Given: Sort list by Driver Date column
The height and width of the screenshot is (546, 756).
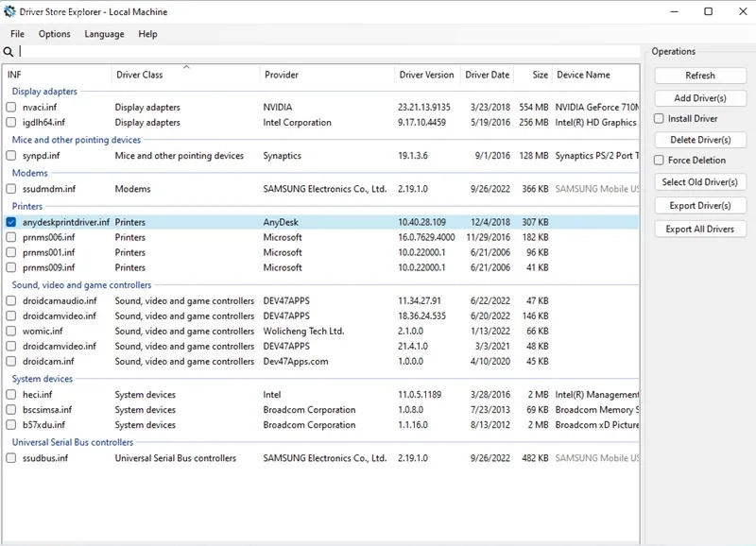Looking at the screenshot, I should 487,76.
